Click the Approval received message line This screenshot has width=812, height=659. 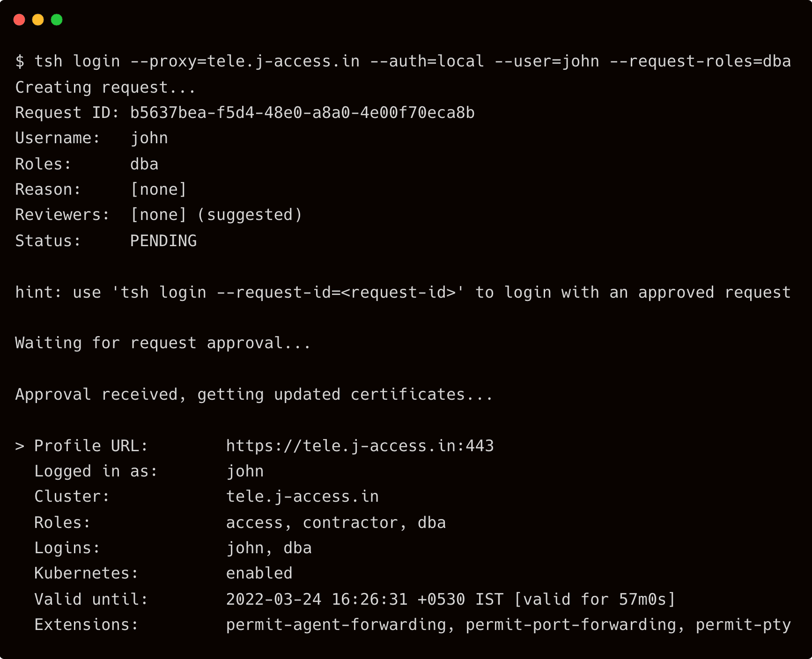pyautogui.click(x=254, y=395)
